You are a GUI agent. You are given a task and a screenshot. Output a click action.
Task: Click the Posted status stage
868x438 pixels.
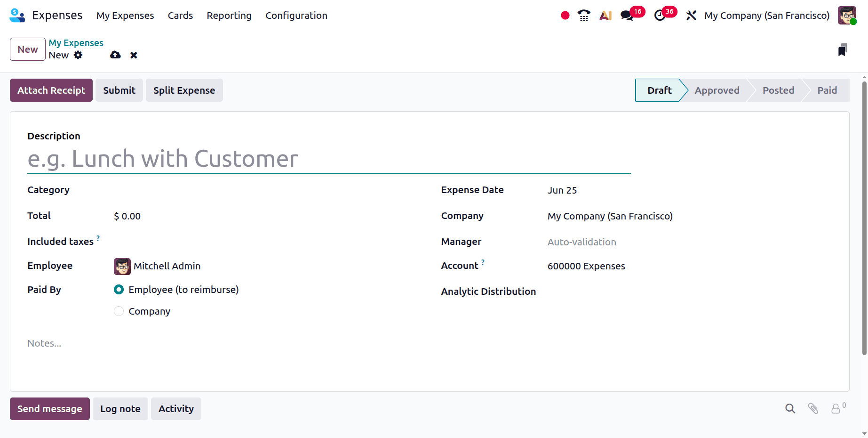(x=778, y=90)
